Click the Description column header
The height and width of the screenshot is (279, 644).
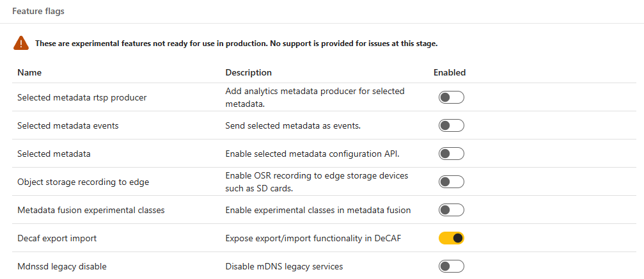pyautogui.click(x=249, y=73)
